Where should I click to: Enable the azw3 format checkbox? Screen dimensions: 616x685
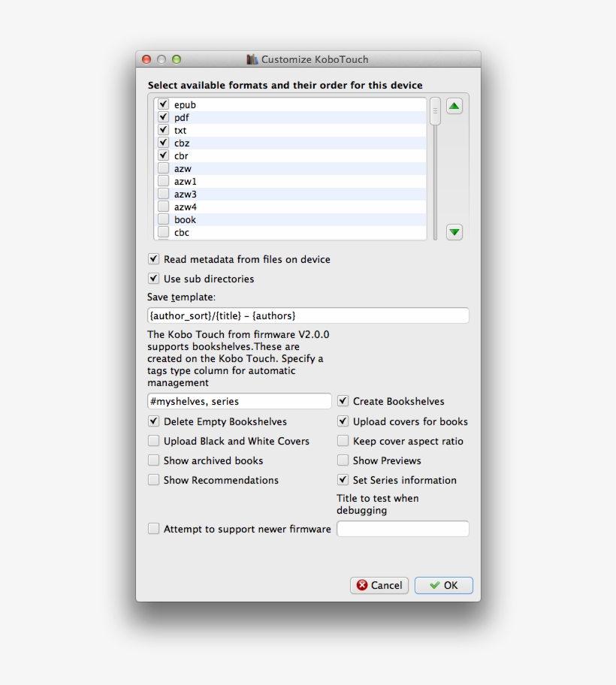(x=163, y=194)
